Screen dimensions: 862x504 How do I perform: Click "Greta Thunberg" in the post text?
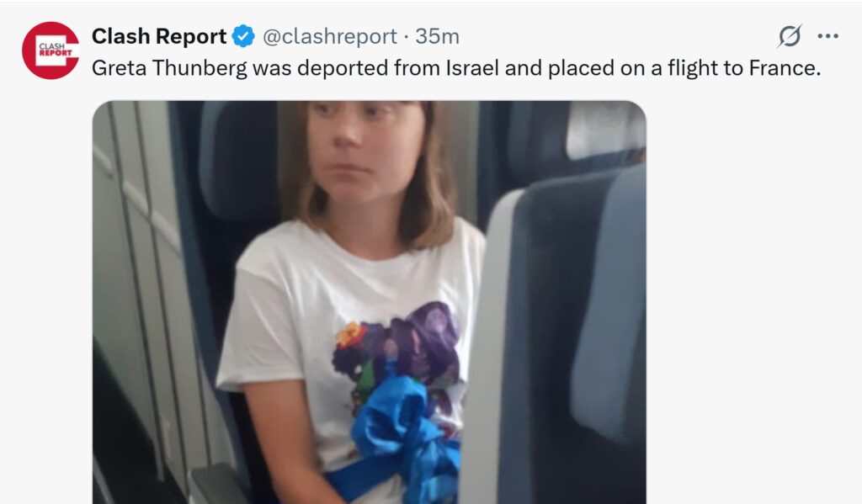(x=169, y=68)
